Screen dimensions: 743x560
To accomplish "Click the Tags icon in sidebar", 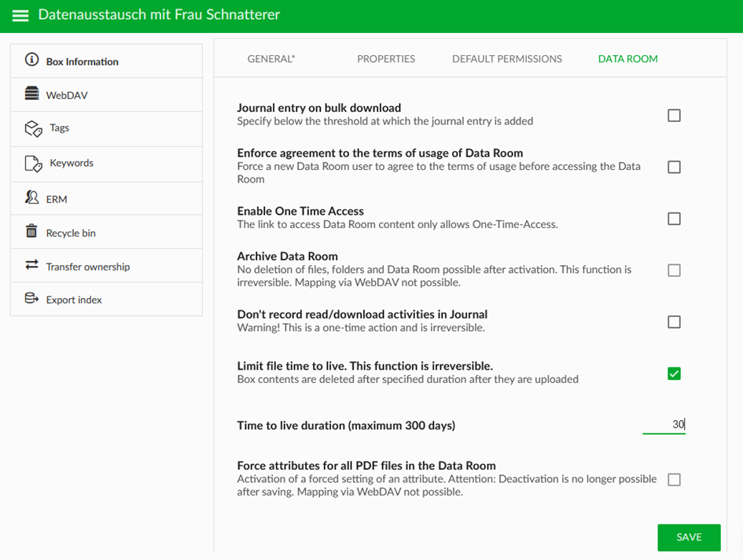I will click(33, 128).
